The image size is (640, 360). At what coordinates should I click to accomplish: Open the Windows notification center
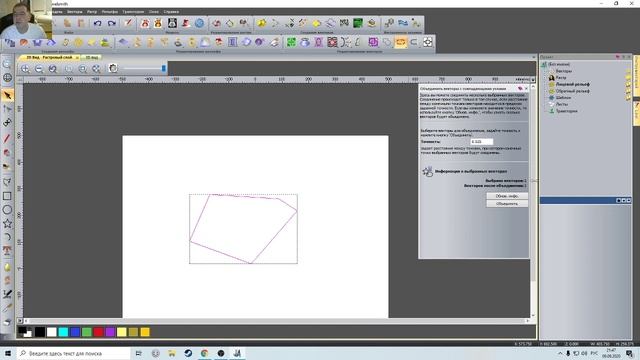tap(630, 353)
